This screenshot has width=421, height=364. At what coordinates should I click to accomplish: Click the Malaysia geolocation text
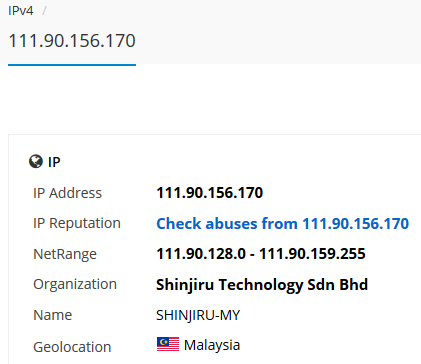(212, 345)
